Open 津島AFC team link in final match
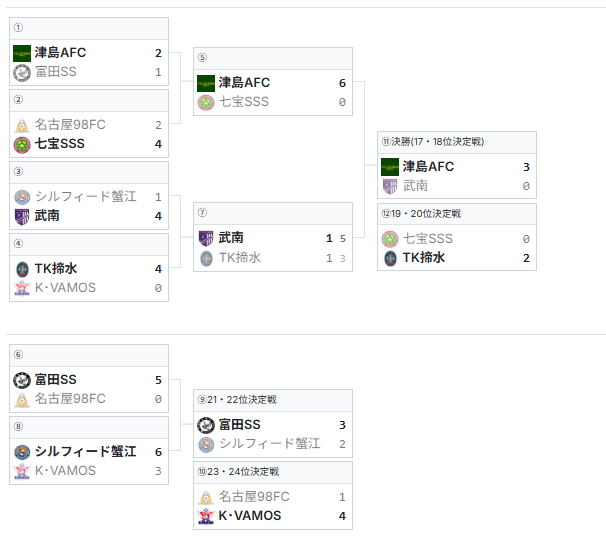This screenshot has height=544, width=606. [x=428, y=167]
